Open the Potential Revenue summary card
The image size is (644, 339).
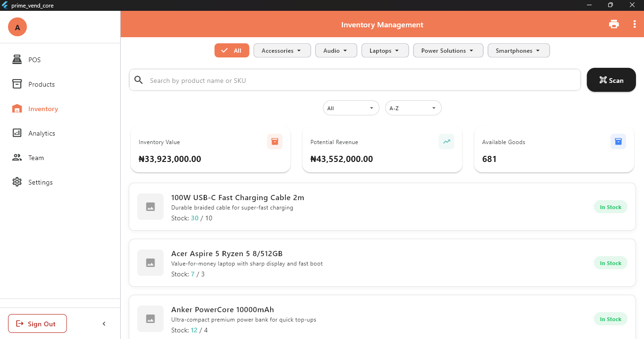pos(382,149)
